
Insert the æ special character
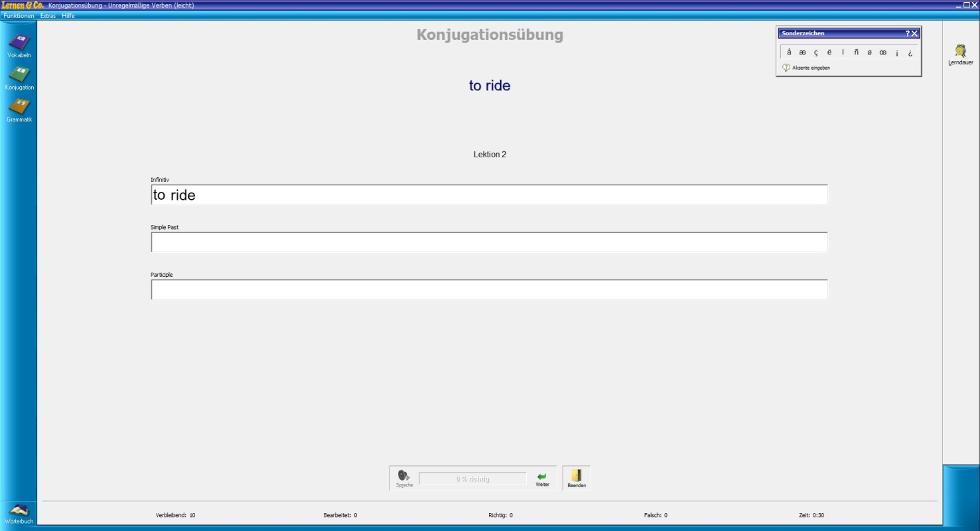click(x=802, y=52)
